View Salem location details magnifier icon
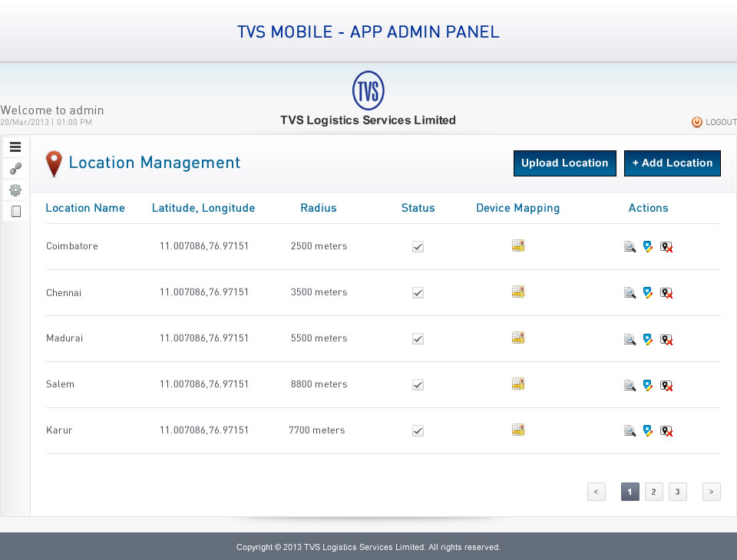 click(x=630, y=385)
